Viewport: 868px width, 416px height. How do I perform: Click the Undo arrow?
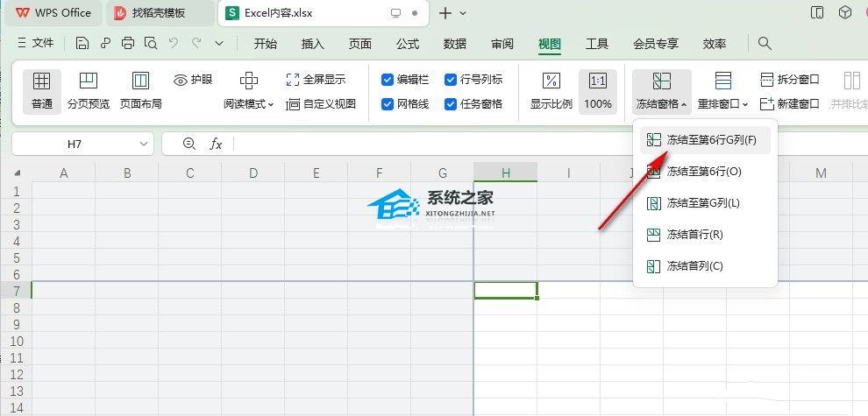174,43
